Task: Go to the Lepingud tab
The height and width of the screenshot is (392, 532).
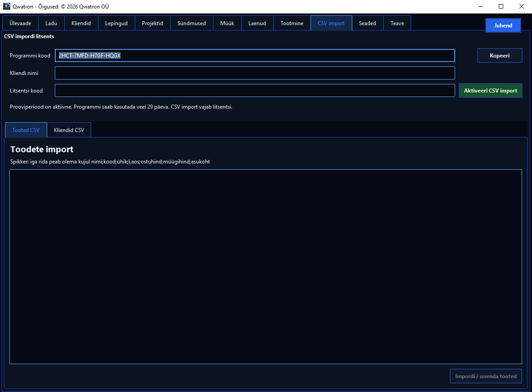Action: pyautogui.click(x=116, y=23)
